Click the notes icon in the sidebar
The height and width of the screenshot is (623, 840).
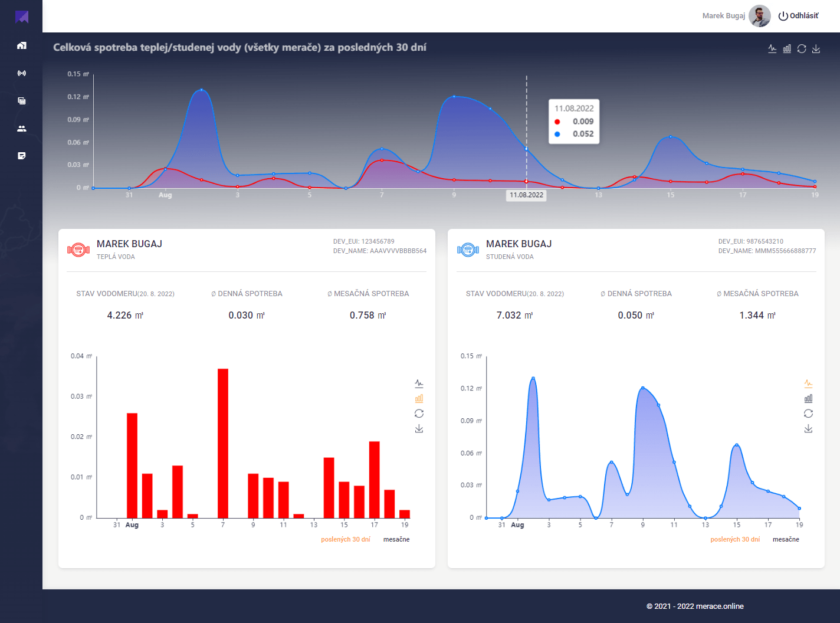tap(22, 156)
